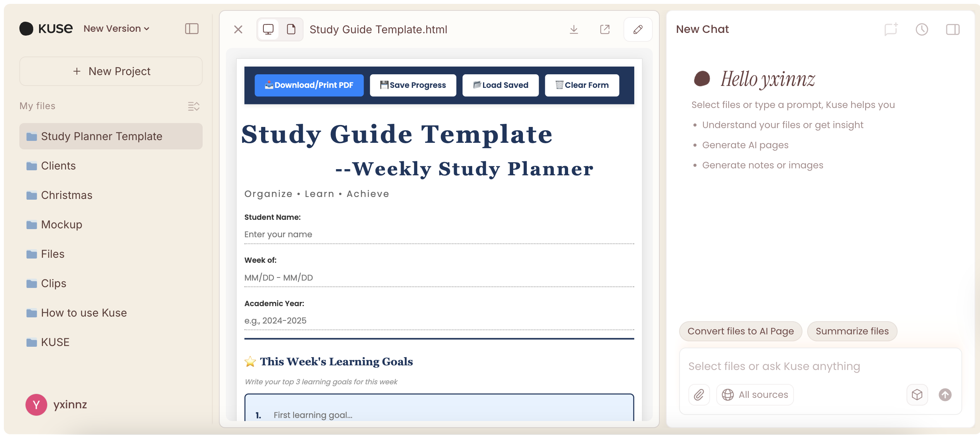Open chat history clock icon
The width and height of the screenshot is (980, 435).
(922, 29)
